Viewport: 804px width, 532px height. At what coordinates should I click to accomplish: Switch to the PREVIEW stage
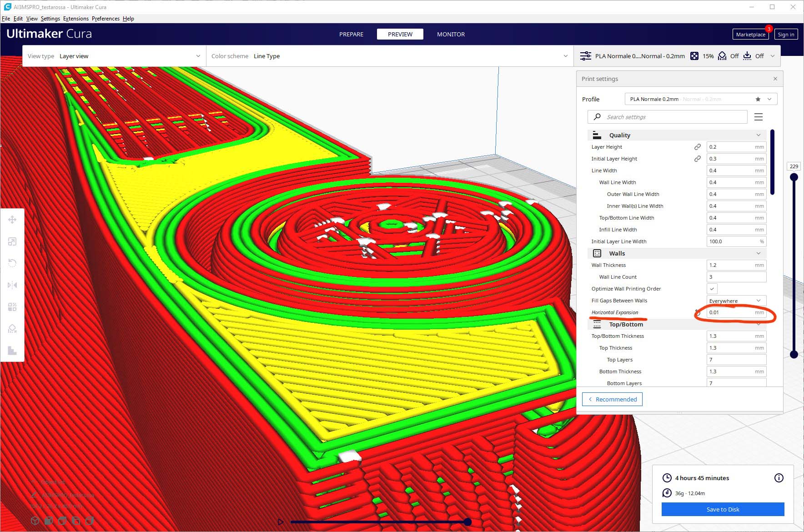400,34
